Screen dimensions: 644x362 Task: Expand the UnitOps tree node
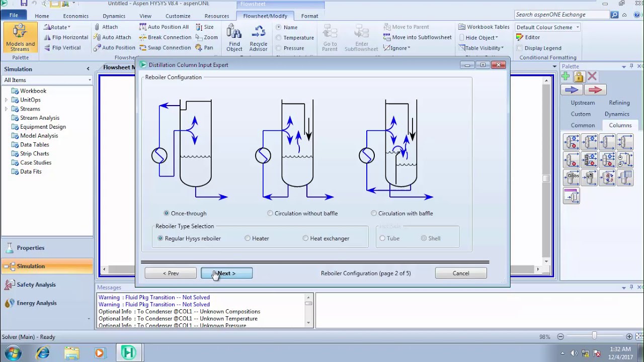click(x=6, y=100)
